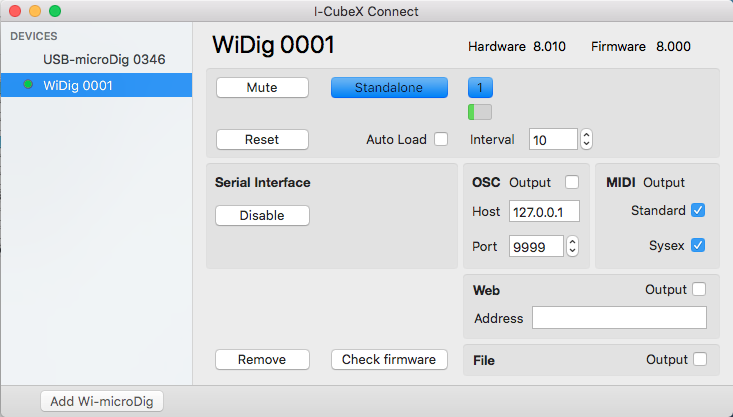Click the Mute button
The width and height of the screenshot is (733, 417).
(262, 87)
